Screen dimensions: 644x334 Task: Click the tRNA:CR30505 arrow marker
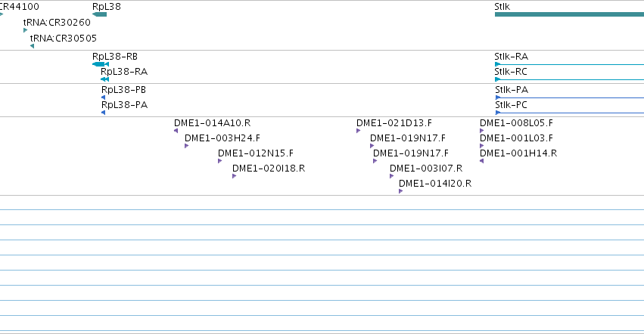pos(32,46)
